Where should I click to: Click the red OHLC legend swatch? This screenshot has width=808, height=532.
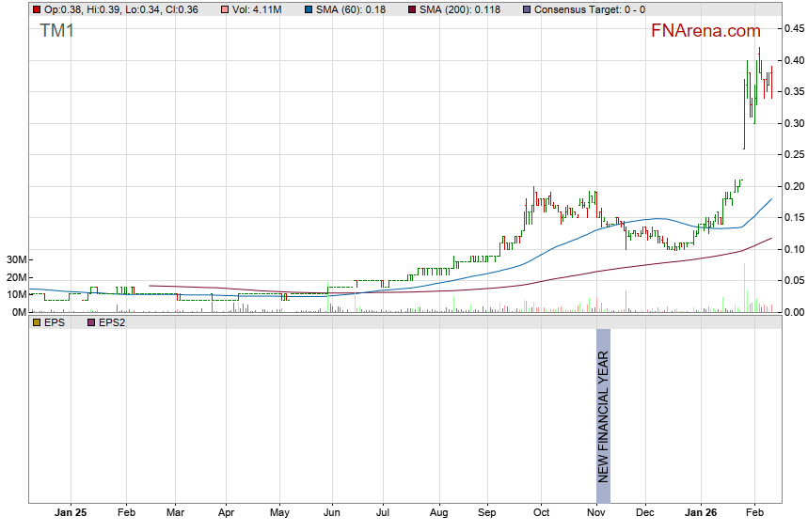coord(37,9)
